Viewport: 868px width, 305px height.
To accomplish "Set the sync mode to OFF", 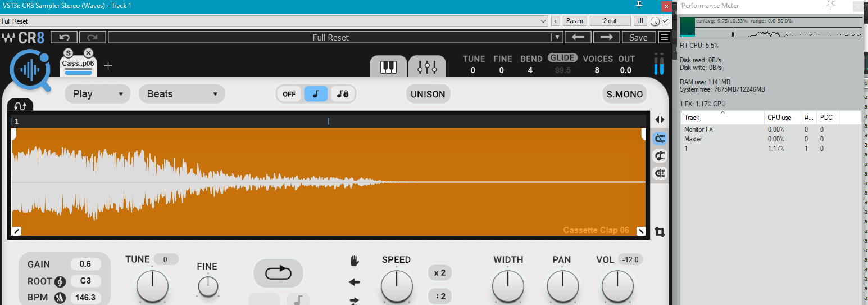I will click(289, 94).
